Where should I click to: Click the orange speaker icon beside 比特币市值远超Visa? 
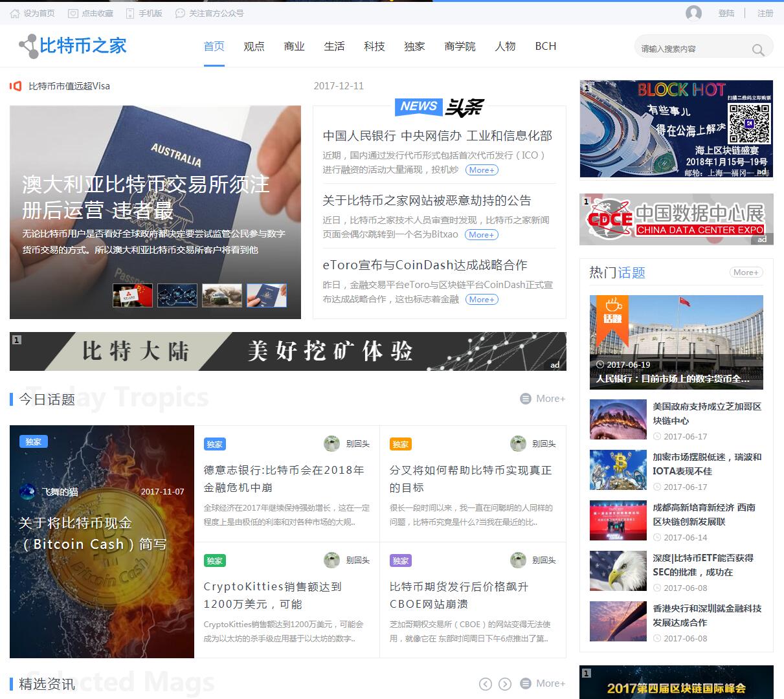(16, 86)
